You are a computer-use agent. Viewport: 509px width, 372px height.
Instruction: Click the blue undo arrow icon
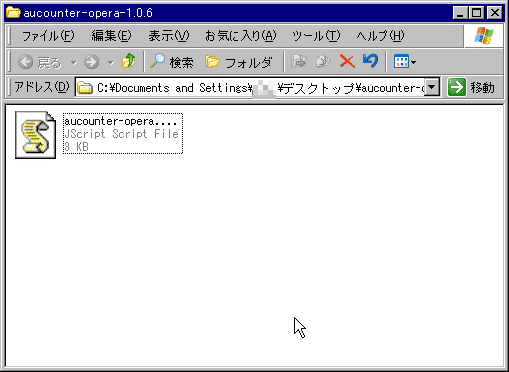370,61
